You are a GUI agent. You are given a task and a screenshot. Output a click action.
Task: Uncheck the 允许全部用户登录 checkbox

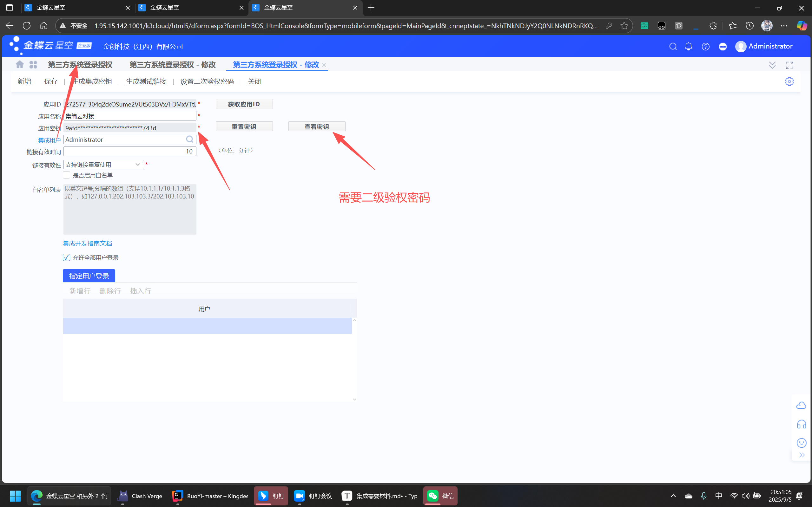click(x=66, y=257)
